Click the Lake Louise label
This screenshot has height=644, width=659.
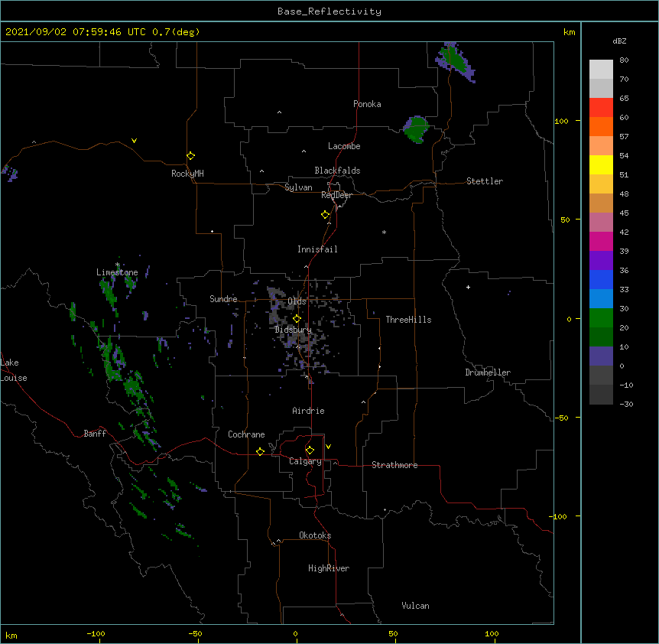(x=14, y=370)
